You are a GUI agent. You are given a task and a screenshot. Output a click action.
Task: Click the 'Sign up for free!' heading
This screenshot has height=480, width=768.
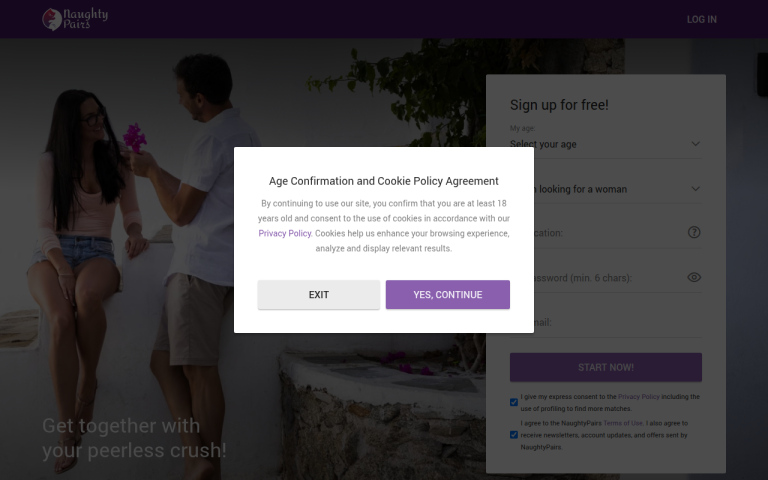(559, 105)
